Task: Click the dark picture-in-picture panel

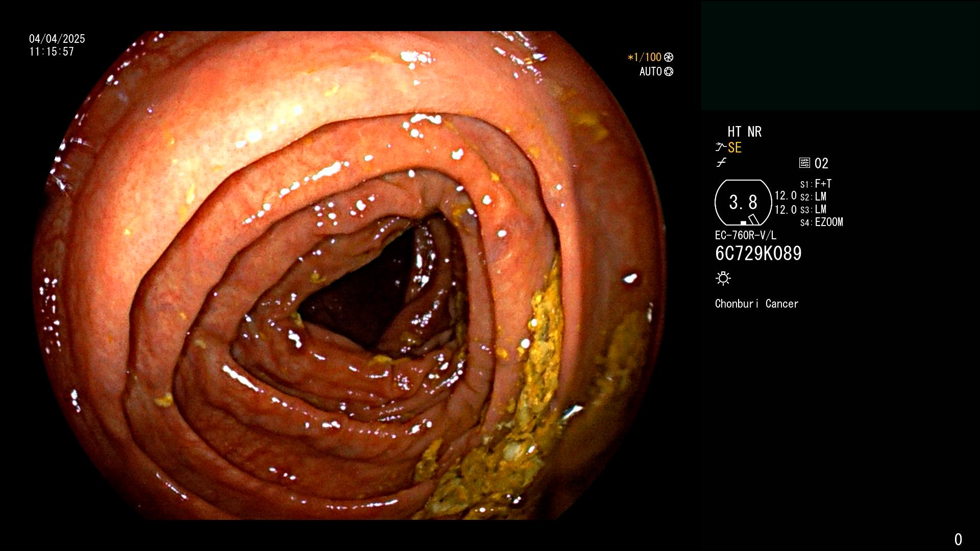Action: tap(840, 55)
